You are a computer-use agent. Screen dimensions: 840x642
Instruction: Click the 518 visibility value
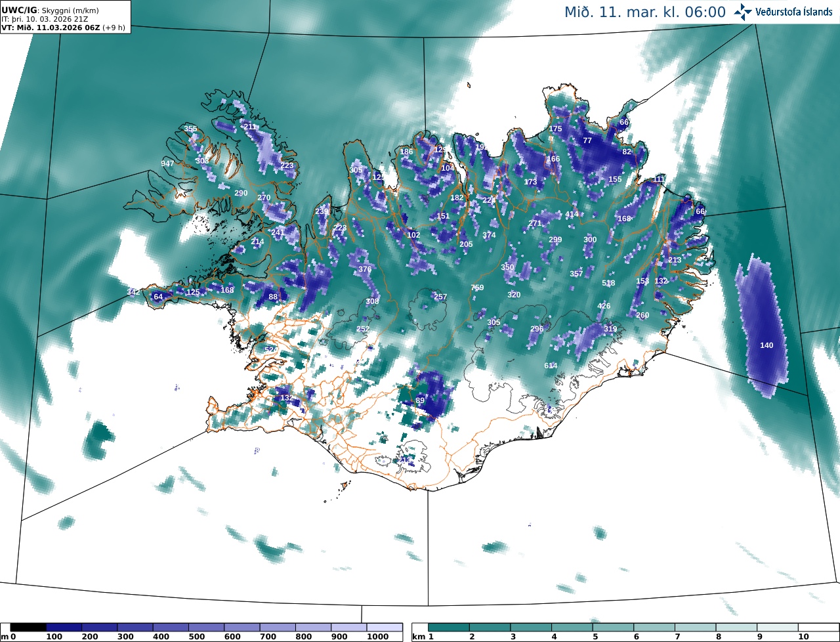tap(608, 283)
